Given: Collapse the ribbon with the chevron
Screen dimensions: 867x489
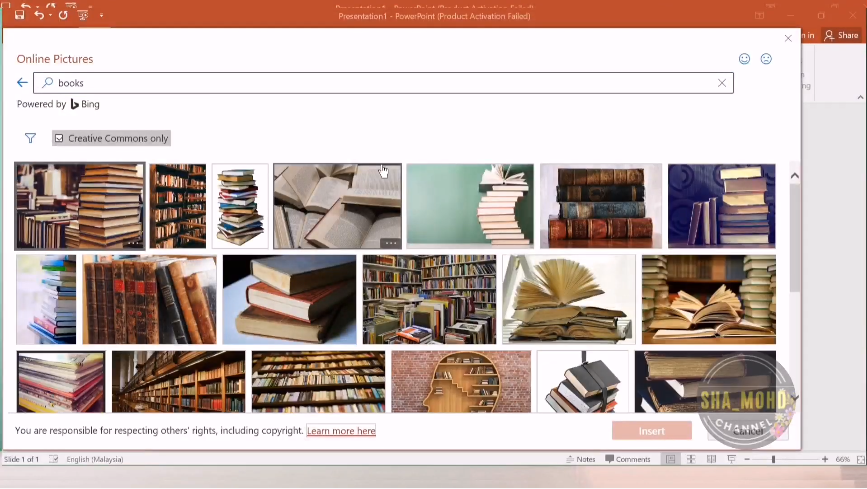Looking at the screenshot, I should point(860,97).
